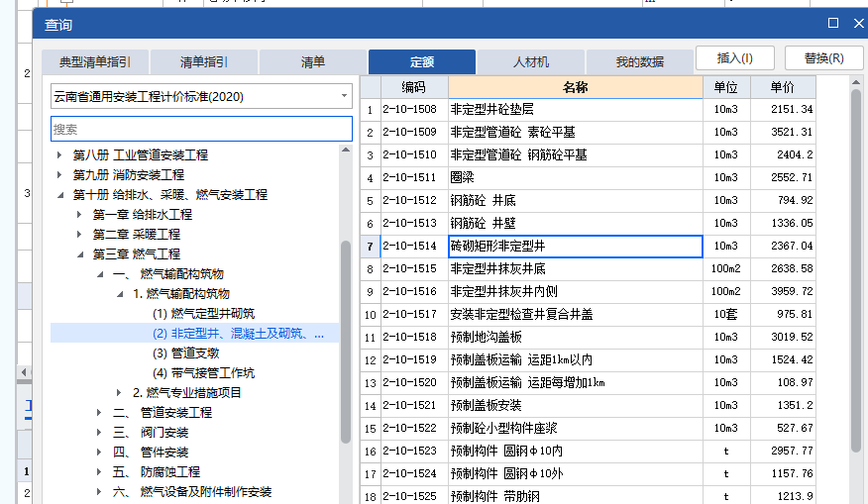Click the 名称 column header
This screenshot has height=504, width=868.
[575, 87]
